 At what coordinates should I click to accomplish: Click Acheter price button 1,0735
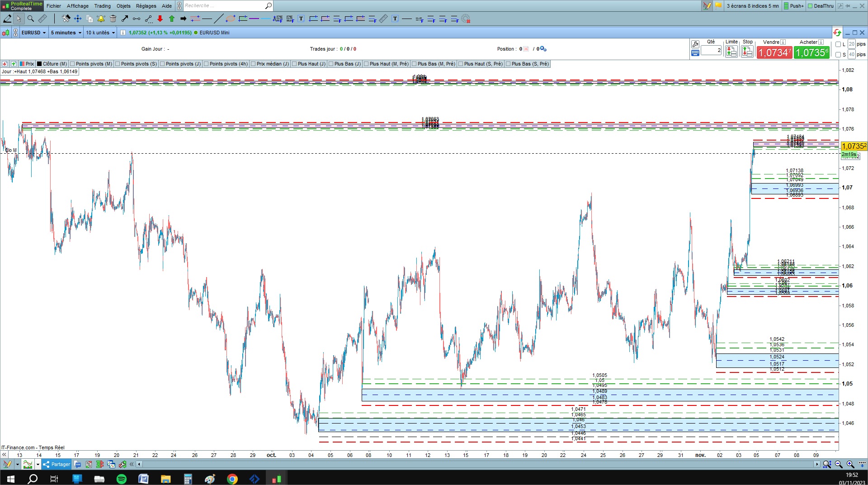tap(811, 52)
